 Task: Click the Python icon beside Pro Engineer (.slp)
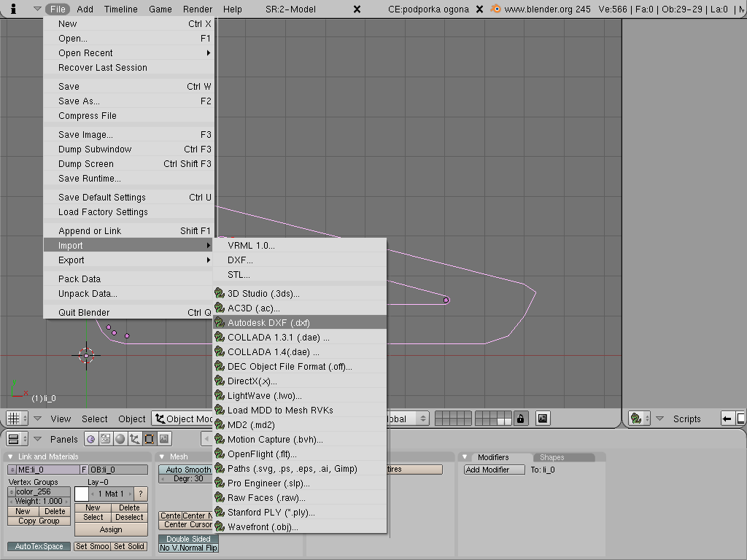220,483
